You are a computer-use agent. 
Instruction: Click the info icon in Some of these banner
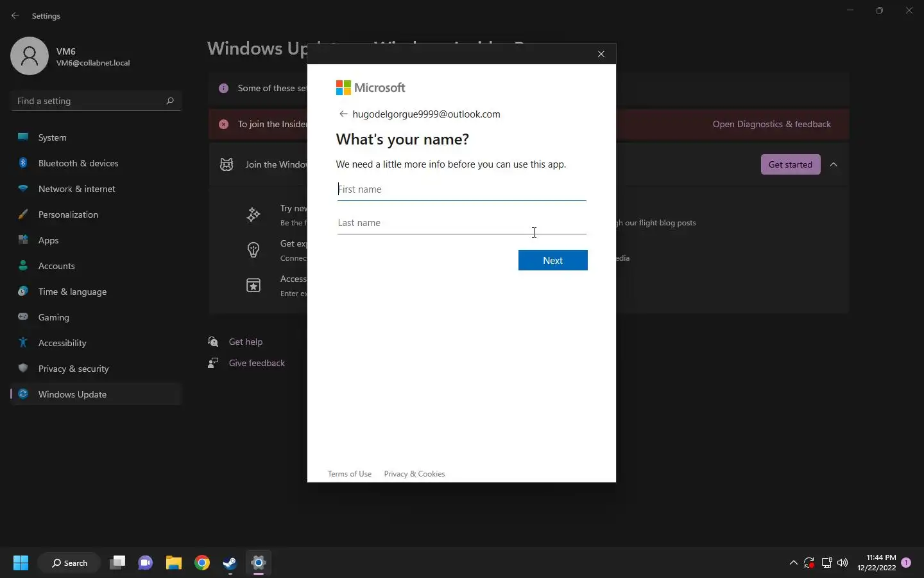point(223,88)
